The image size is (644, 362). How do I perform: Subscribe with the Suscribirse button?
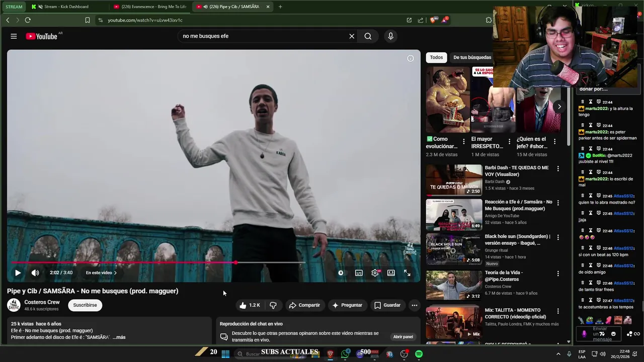pyautogui.click(x=85, y=305)
